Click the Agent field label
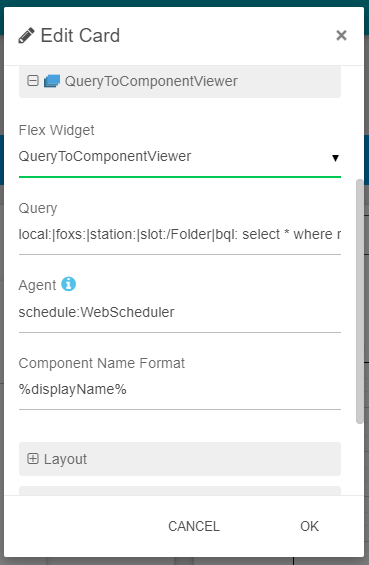Image resolution: width=369 pixels, height=565 pixels. point(37,285)
